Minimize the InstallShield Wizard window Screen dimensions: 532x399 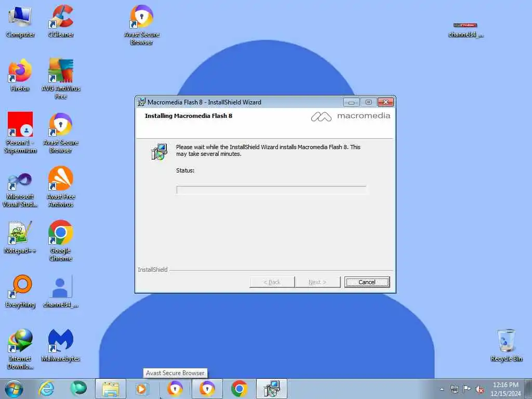[x=351, y=102]
